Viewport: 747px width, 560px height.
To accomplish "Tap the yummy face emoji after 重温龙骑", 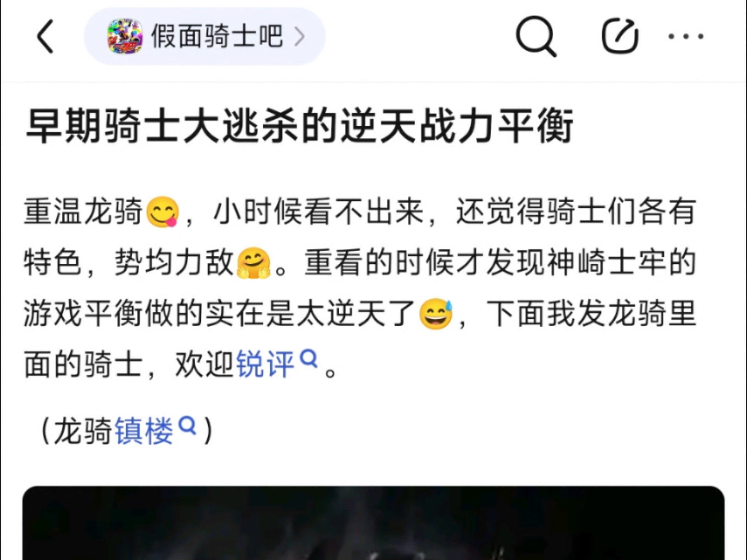I will point(163,212).
